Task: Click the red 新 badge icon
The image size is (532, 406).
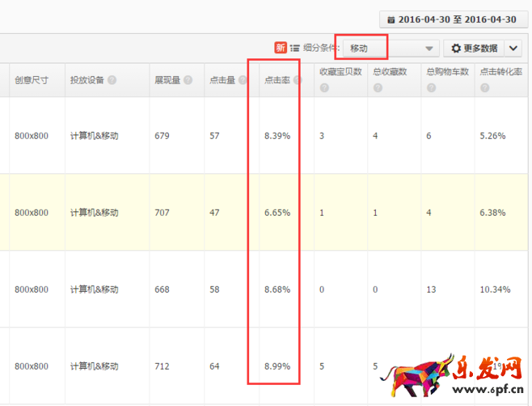Action: 280,49
